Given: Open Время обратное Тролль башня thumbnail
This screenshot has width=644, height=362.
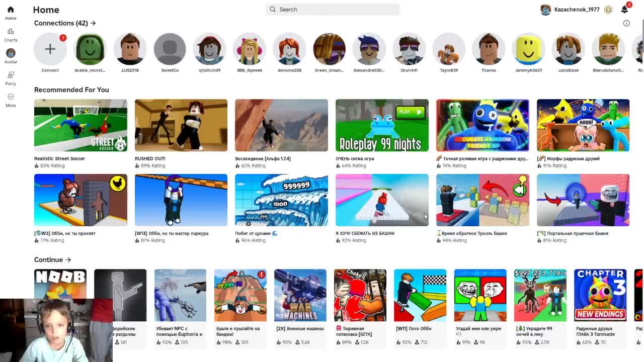Looking at the screenshot, I should [482, 200].
